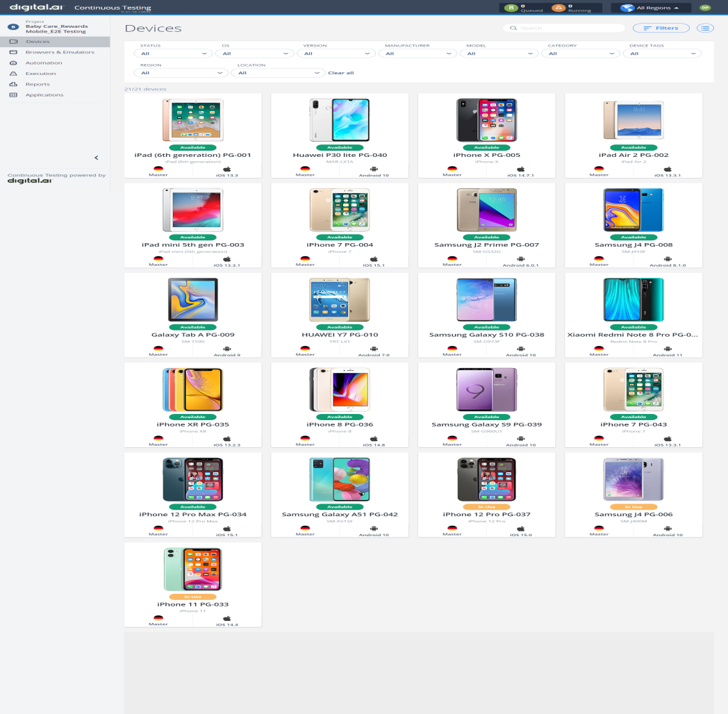Click the iPhone X PG-005 device name

(x=486, y=156)
